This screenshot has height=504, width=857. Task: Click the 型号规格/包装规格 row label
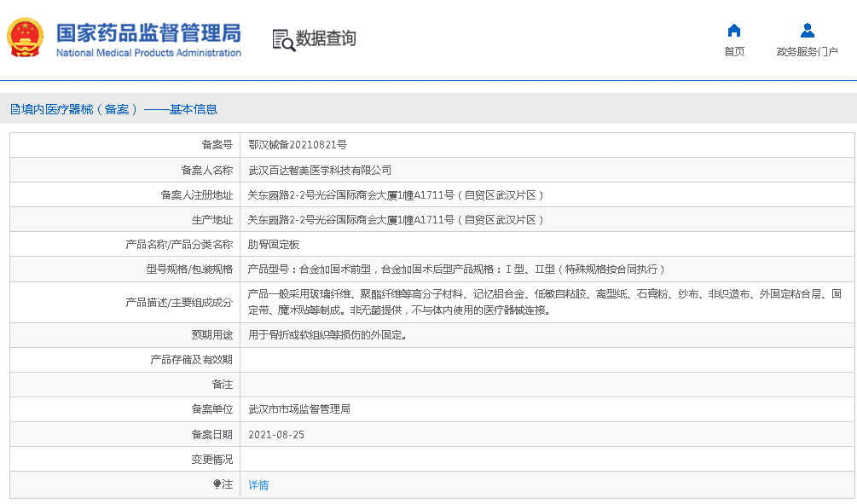pyautogui.click(x=189, y=269)
